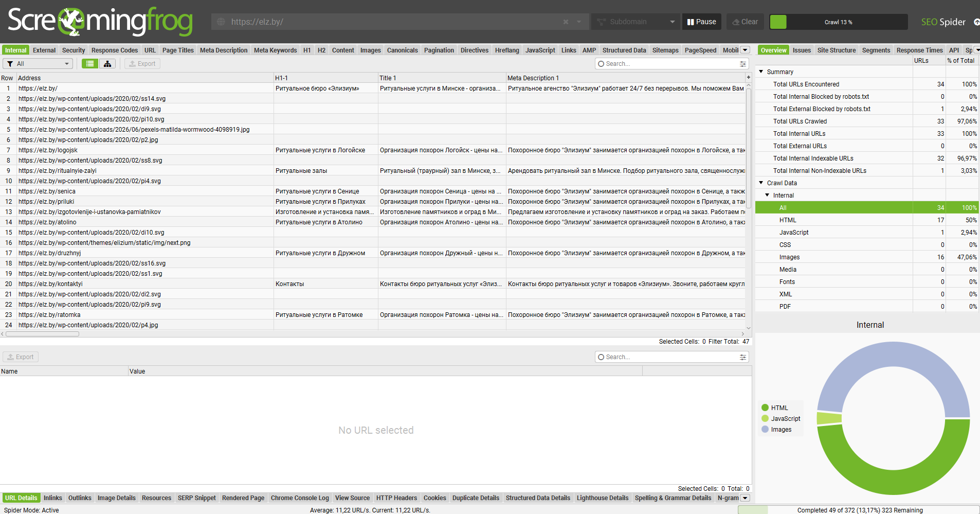
Task: Select the HTML row in Crawl Data
Action: point(866,220)
